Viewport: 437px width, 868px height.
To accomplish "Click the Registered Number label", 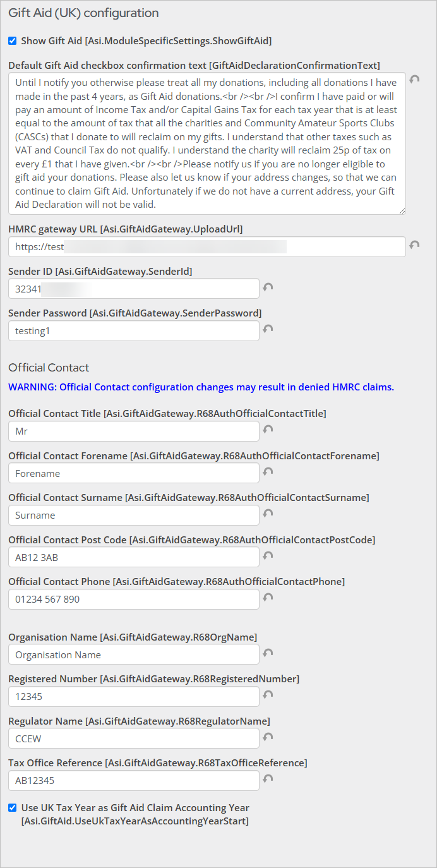I will tap(153, 679).
